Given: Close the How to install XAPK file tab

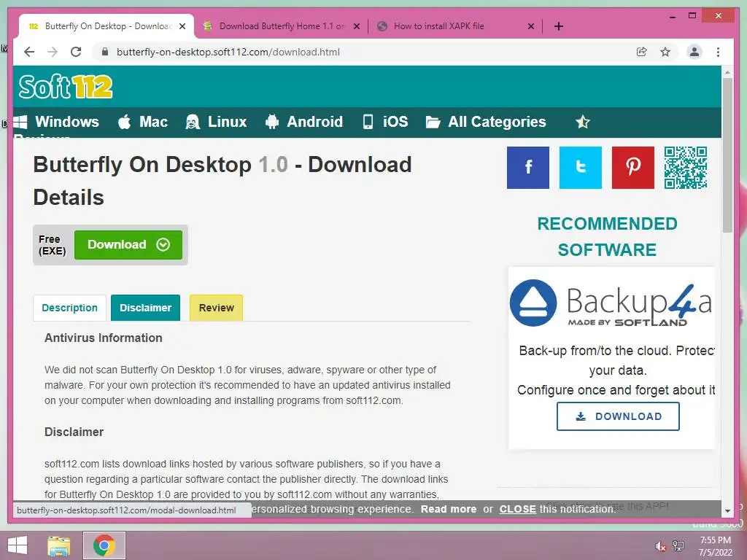Looking at the screenshot, I should click(531, 26).
